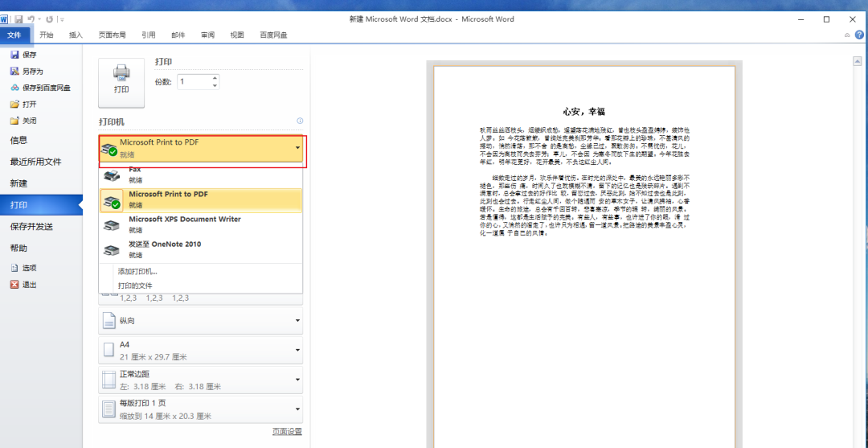Viewport: 868px width, 448px height.
Task: Switch to the 引用 ribbon tab
Action: [x=149, y=35]
